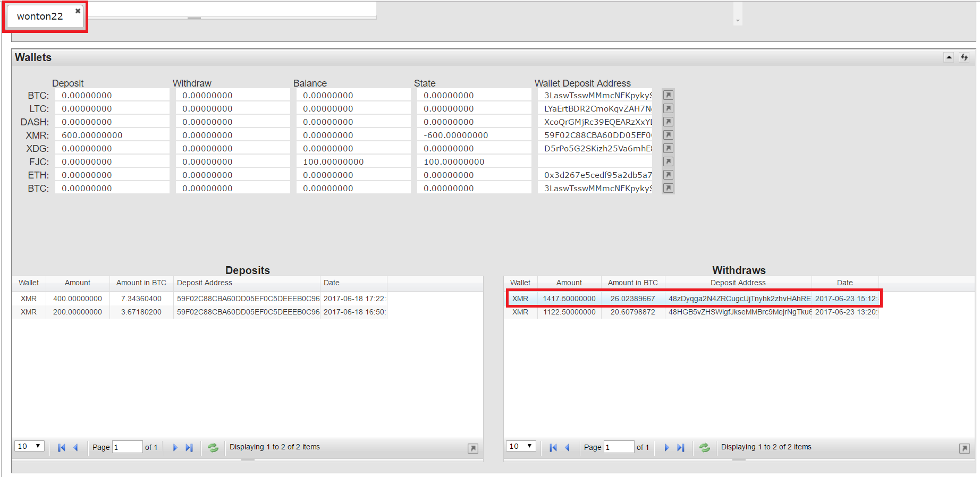Click the 7.34360400 BTC amount cell

141,299
